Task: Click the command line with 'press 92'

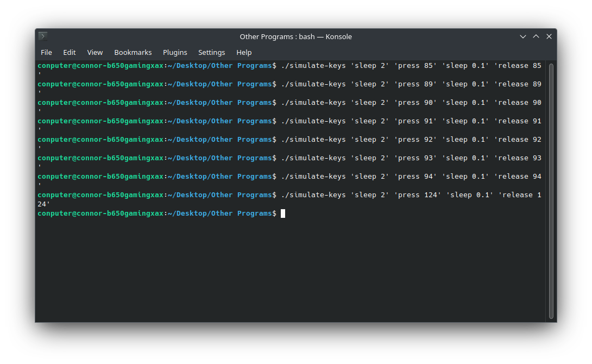Action: (289, 140)
